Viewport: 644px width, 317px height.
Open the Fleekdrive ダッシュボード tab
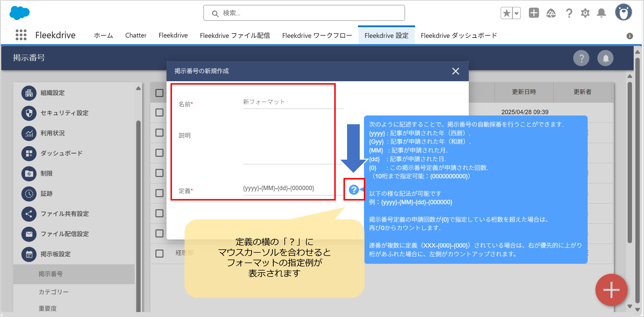pos(459,36)
